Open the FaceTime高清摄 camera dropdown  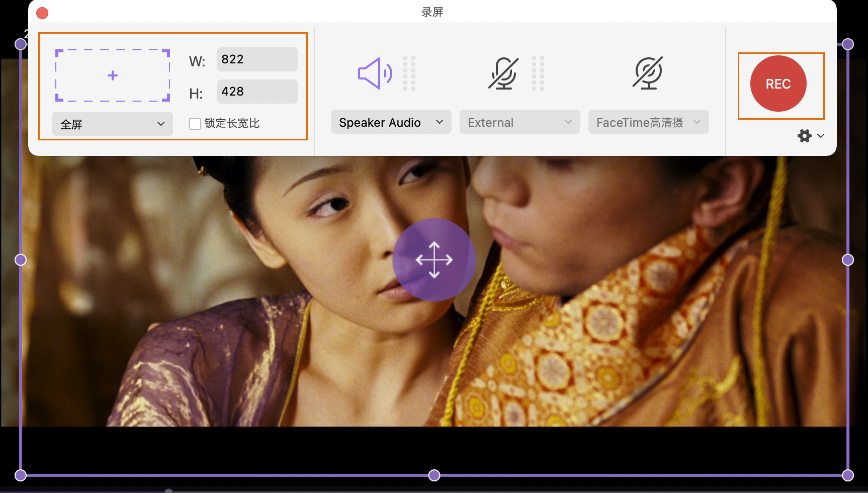(649, 122)
